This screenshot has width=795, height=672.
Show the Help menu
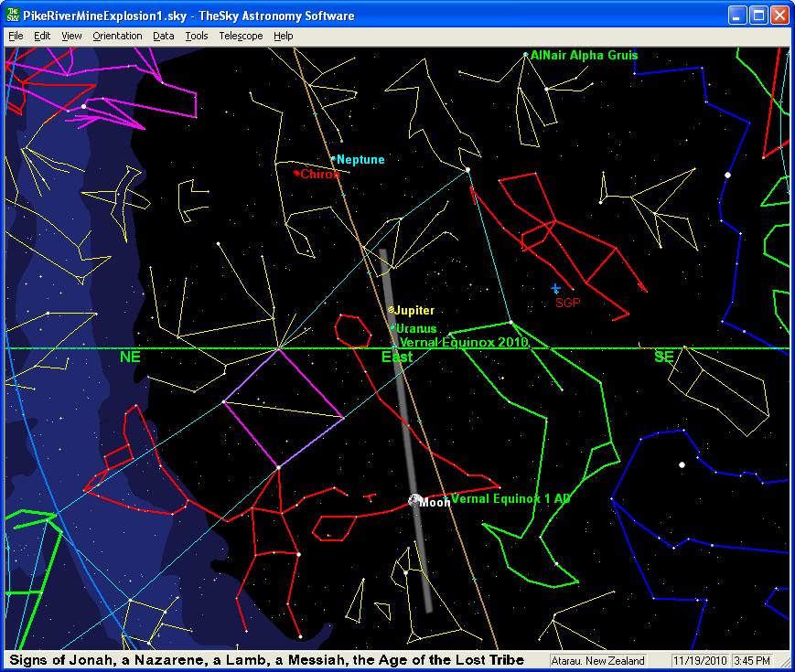point(284,36)
